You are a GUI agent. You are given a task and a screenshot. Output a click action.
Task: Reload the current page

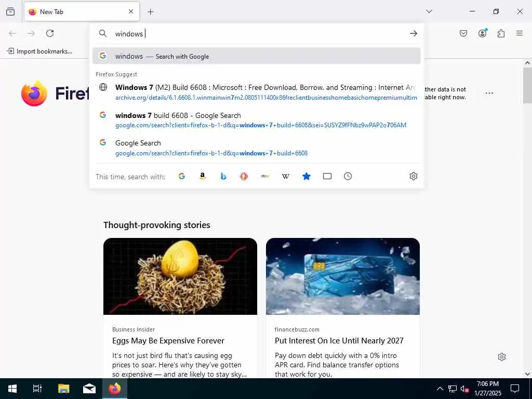tap(50, 33)
